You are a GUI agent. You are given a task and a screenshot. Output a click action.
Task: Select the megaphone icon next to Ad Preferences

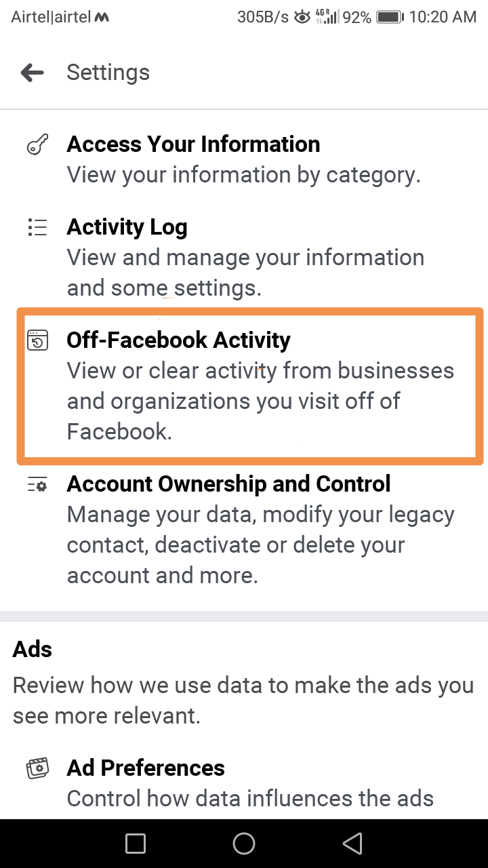coord(37,768)
